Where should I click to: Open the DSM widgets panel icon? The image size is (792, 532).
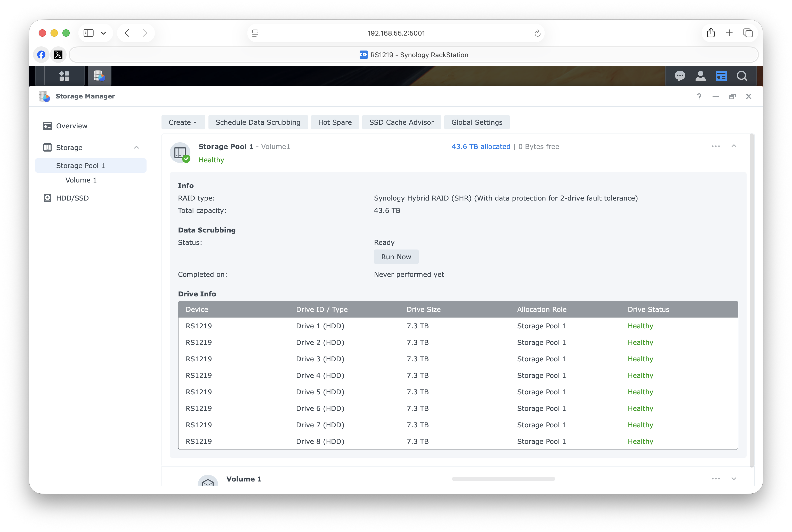point(721,76)
